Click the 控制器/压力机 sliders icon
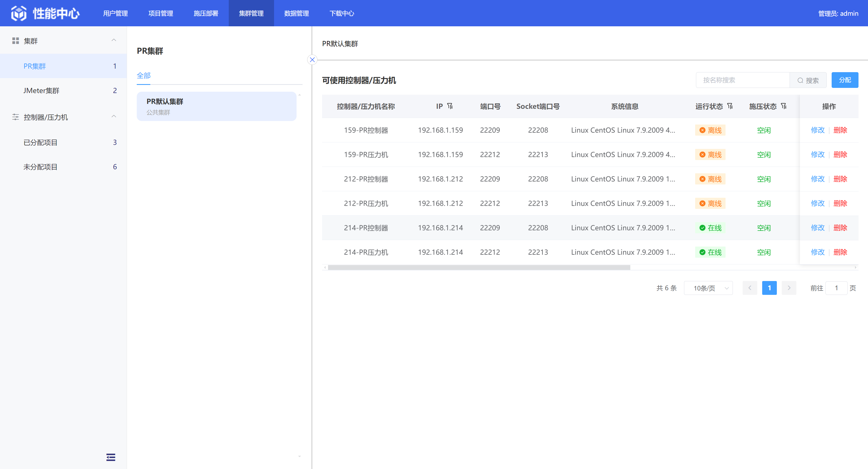This screenshot has height=469, width=868. click(x=15, y=117)
